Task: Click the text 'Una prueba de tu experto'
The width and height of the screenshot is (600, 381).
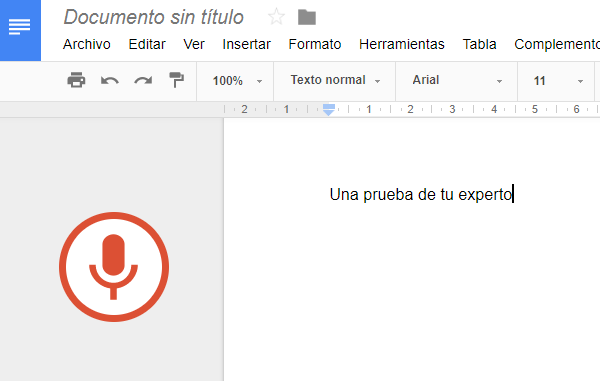Action: [421, 195]
